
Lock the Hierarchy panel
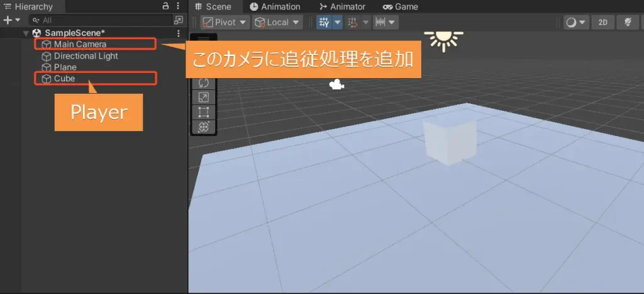165,6
